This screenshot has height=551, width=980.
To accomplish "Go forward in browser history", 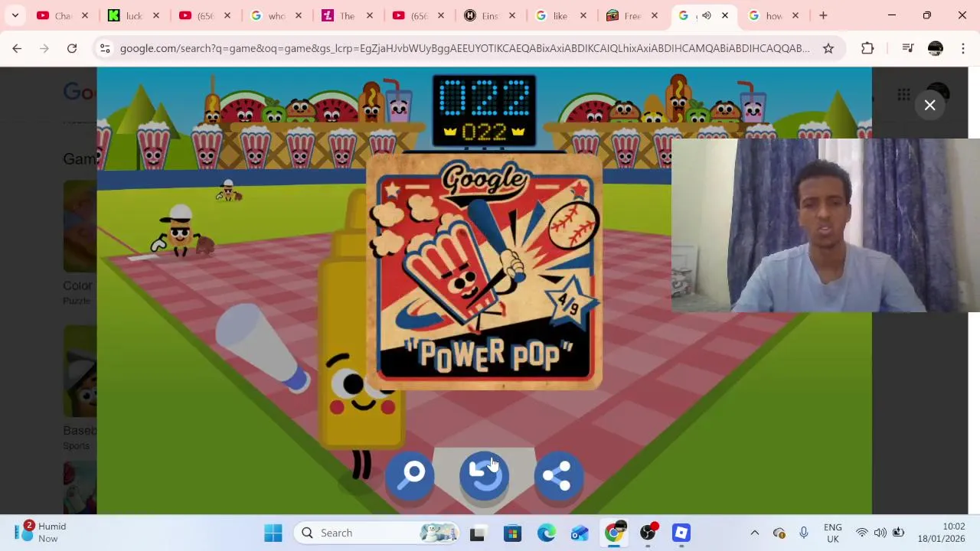I will 44,48.
